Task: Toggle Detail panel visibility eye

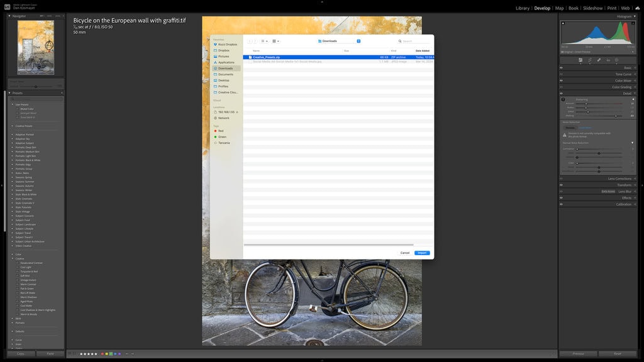Action: [562, 93]
